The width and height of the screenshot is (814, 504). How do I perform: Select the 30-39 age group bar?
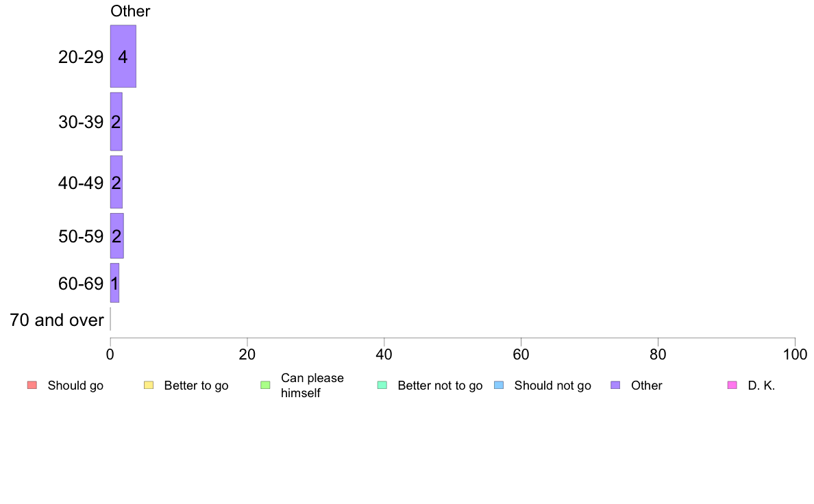(x=116, y=121)
